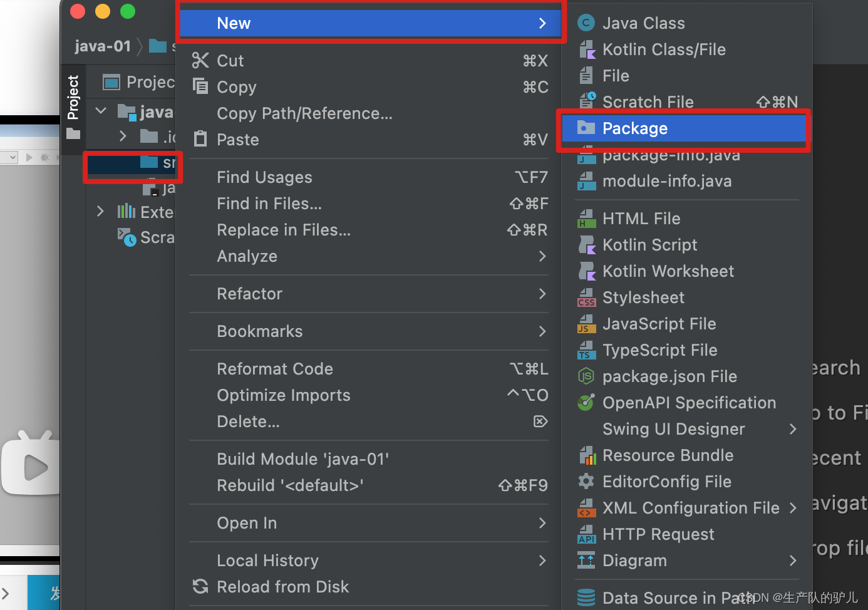Click the Kotlin Script icon
The width and height of the screenshot is (868, 610).
click(587, 245)
